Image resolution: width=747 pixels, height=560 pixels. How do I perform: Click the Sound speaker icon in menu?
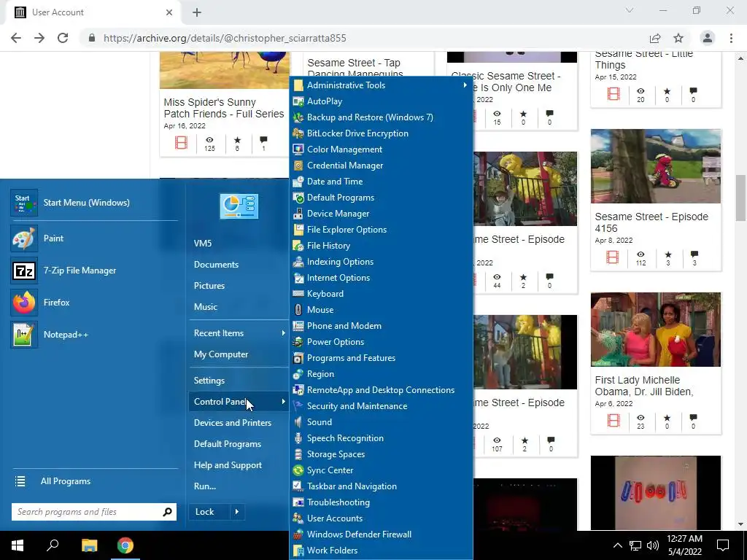[x=298, y=422]
